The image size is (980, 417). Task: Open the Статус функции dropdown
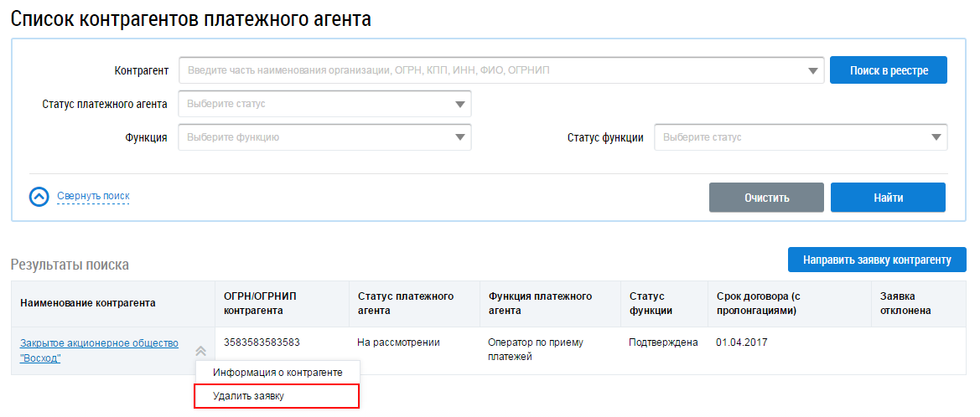(800, 137)
